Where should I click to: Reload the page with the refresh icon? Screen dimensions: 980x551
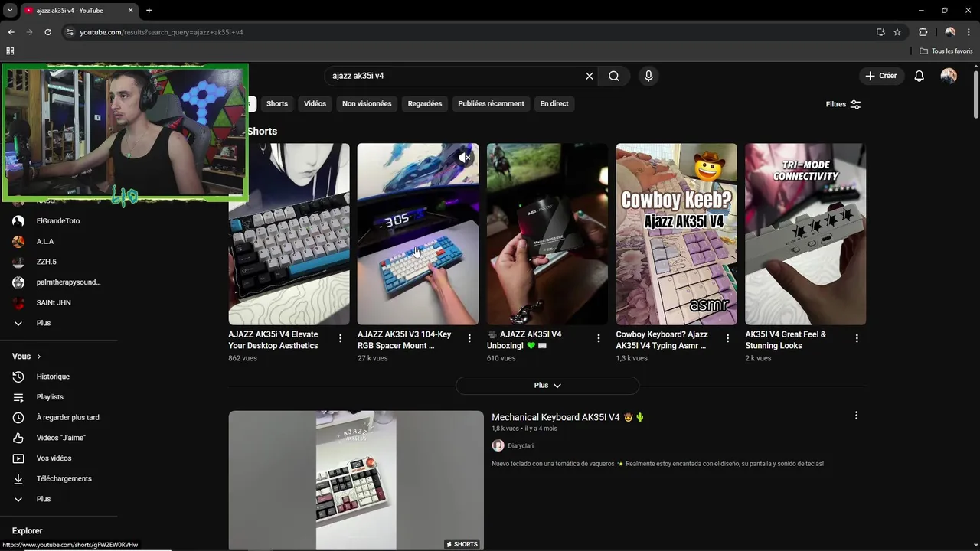coord(47,32)
